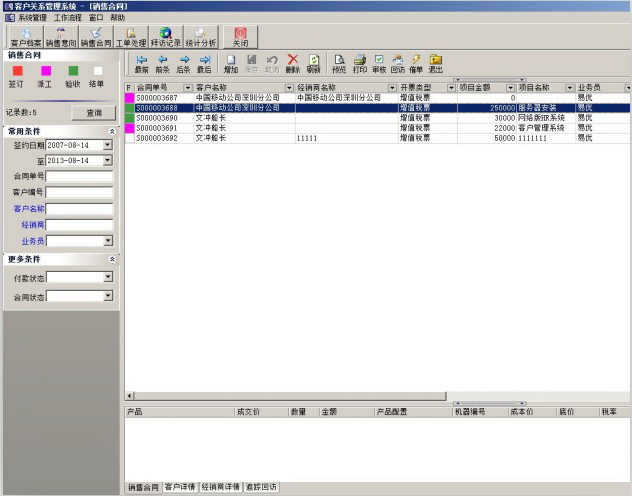Click the 合同单号 input field
The height and width of the screenshot is (496, 632).
[x=79, y=177]
